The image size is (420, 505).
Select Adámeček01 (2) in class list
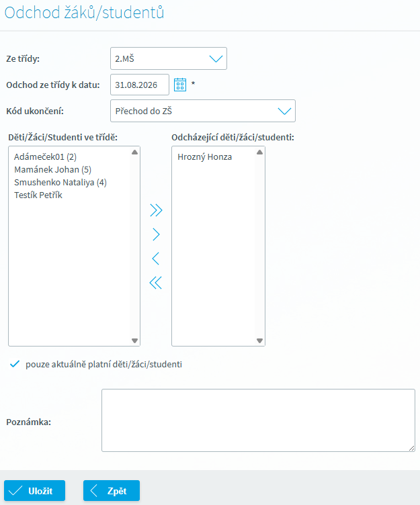(x=45, y=157)
